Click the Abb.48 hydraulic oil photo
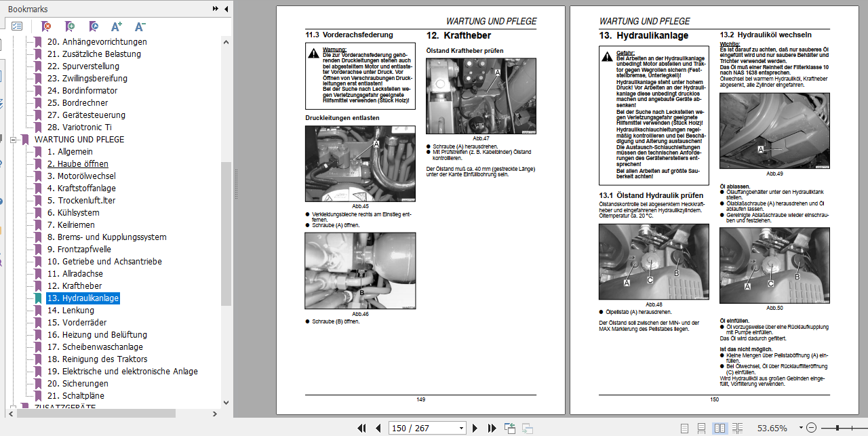The width and height of the screenshot is (868, 436). pos(654,262)
